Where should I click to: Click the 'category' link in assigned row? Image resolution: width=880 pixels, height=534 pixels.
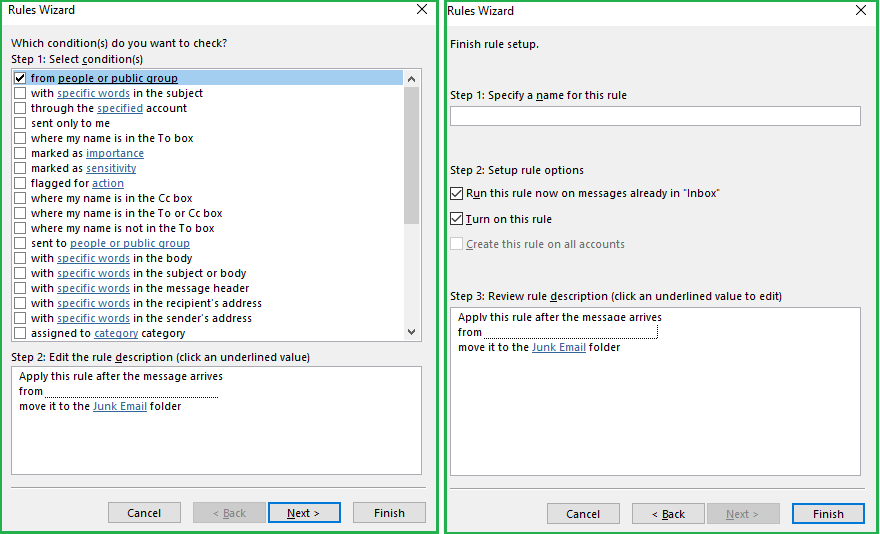click(x=116, y=333)
